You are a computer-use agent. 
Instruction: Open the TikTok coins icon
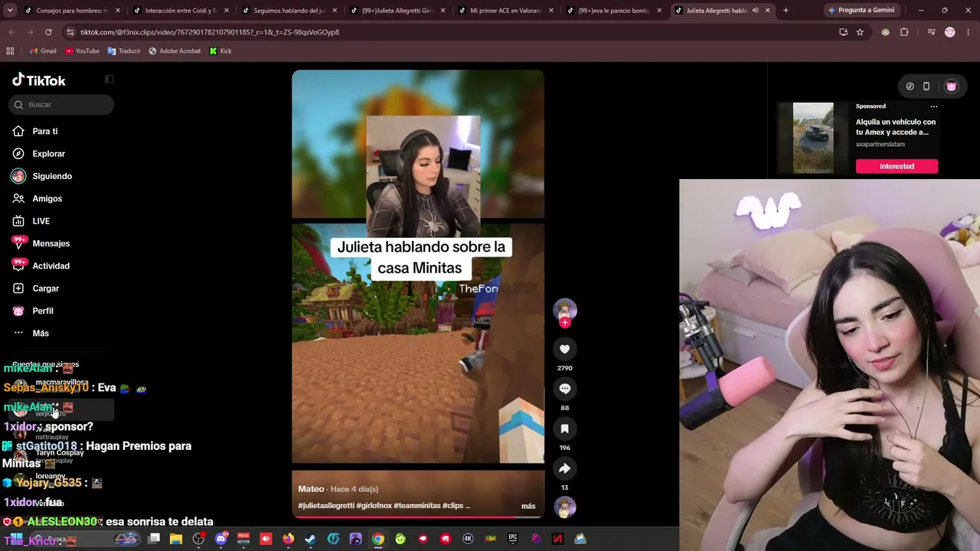[910, 86]
